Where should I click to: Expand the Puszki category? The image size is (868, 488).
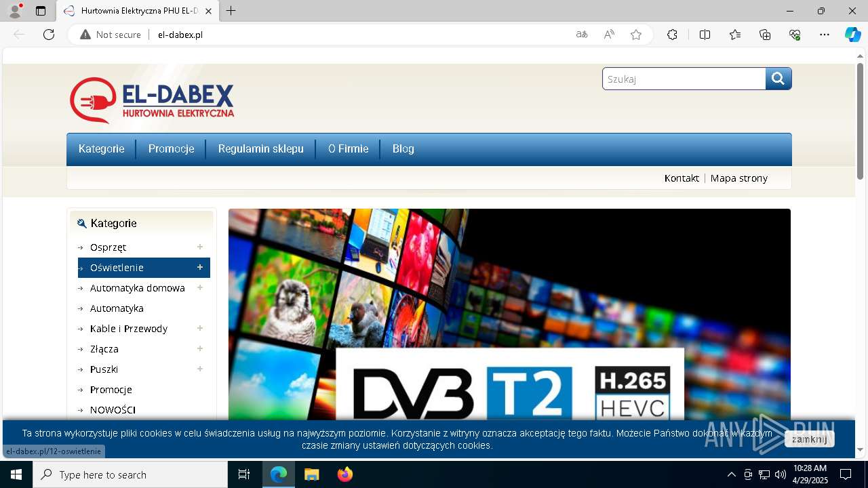pos(200,369)
